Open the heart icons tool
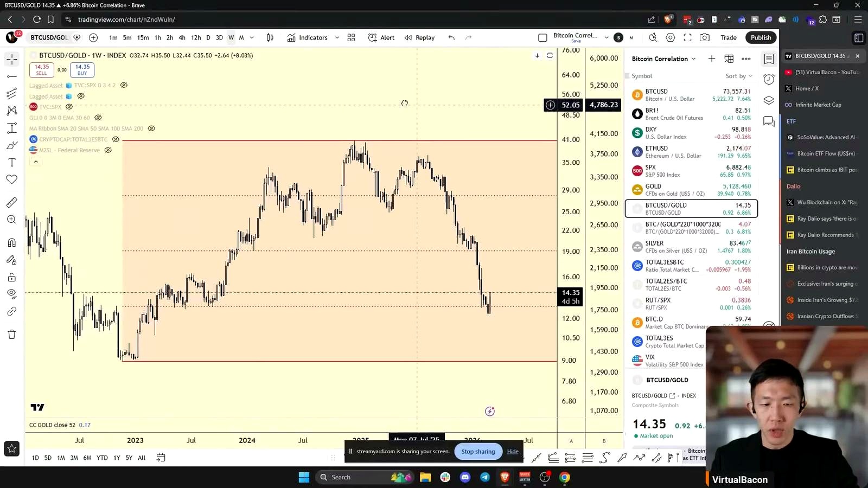 point(12,179)
